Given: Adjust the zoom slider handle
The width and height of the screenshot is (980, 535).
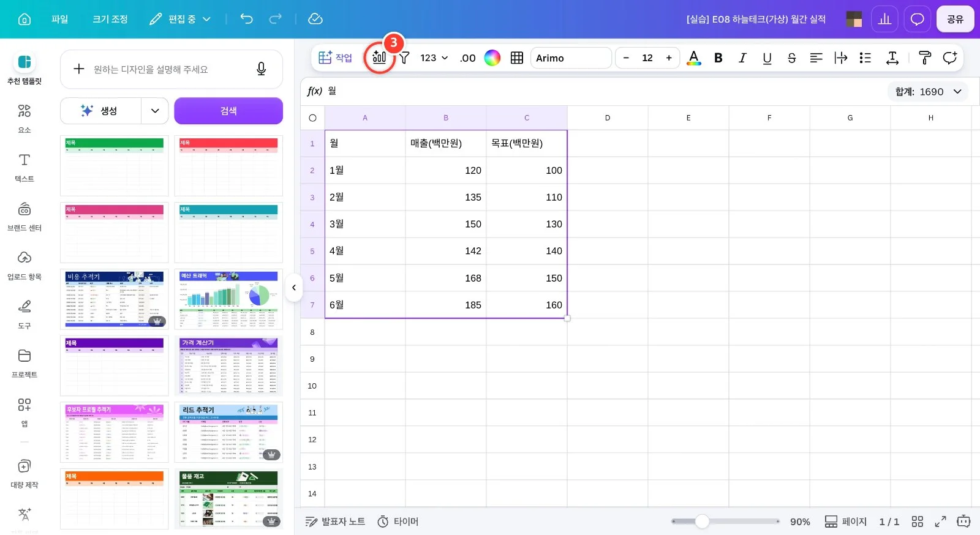Looking at the screenshot, I should [x=702, y=522].
